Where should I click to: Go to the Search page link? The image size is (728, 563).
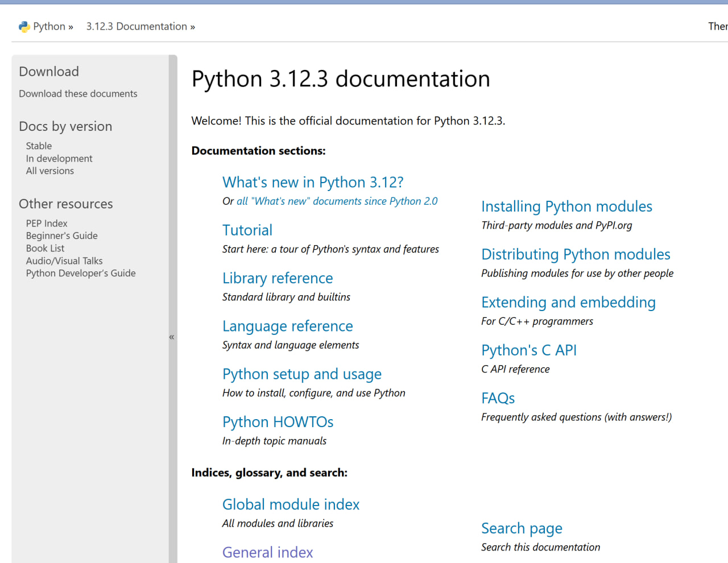click(522, 528)
